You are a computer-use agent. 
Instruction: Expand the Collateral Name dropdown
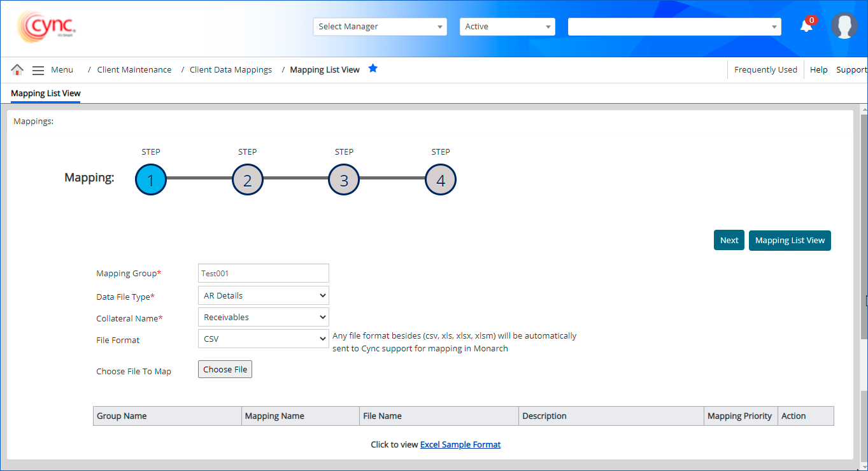point(263,317)
